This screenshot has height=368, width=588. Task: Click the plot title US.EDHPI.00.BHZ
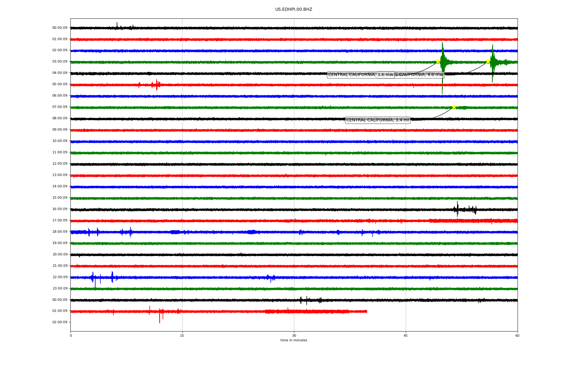[293, 10]
